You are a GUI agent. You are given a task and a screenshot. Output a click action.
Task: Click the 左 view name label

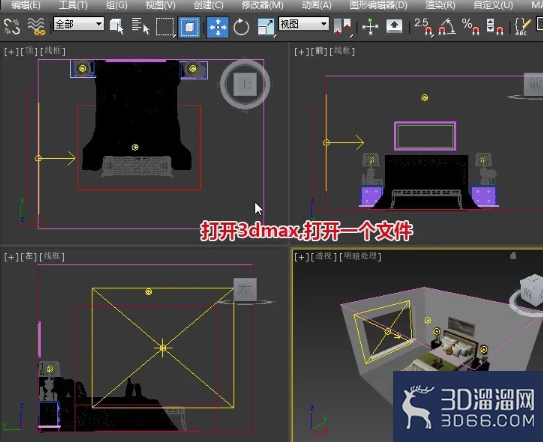click(x=29, y=256)
